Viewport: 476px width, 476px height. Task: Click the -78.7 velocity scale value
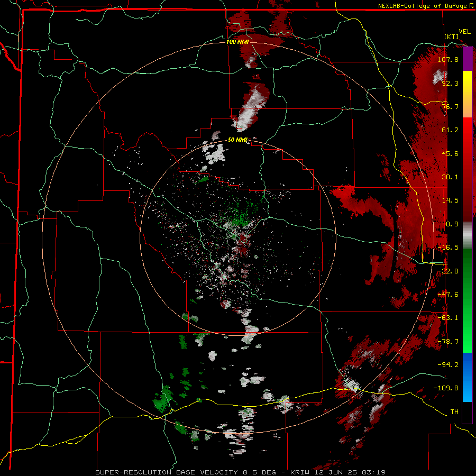(x=448, y=342)
